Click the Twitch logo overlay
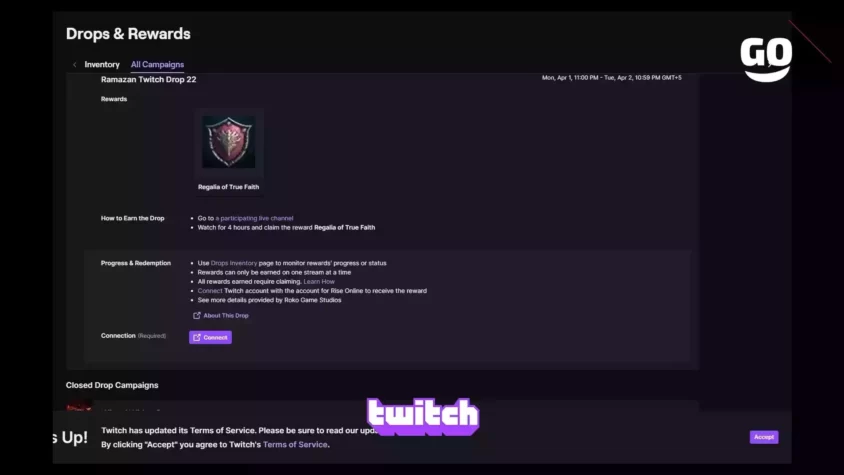Screen dimensions: 844x475 point(423,416)
